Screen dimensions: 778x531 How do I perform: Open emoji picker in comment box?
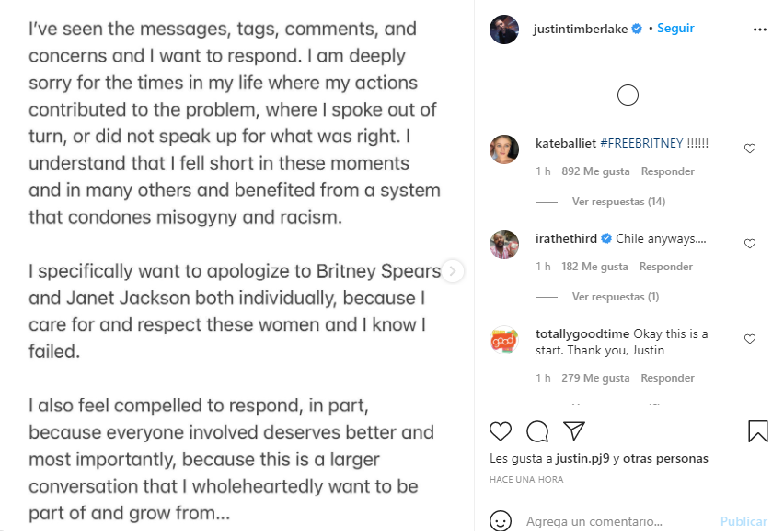click(501, 521)
